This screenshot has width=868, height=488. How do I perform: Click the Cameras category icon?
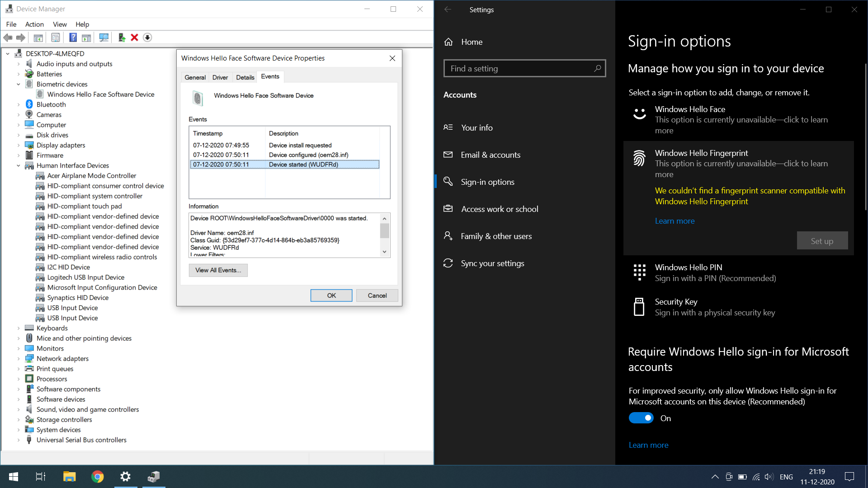29,114
